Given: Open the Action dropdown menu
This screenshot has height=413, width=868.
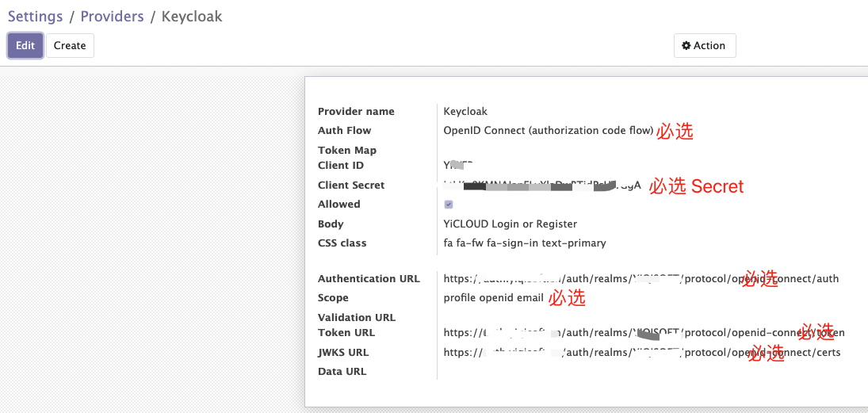Looking at the screenshot, I should [705, 46].
